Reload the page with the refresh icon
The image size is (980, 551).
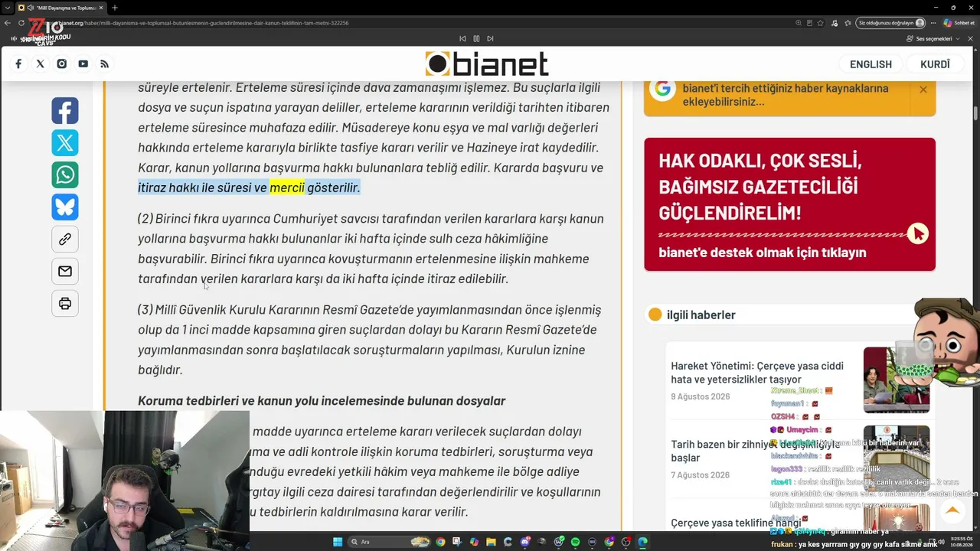[x=21, y=23]
